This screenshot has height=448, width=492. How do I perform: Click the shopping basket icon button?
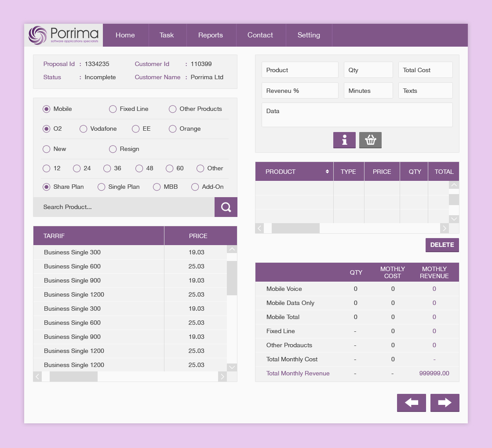point(370,140)
